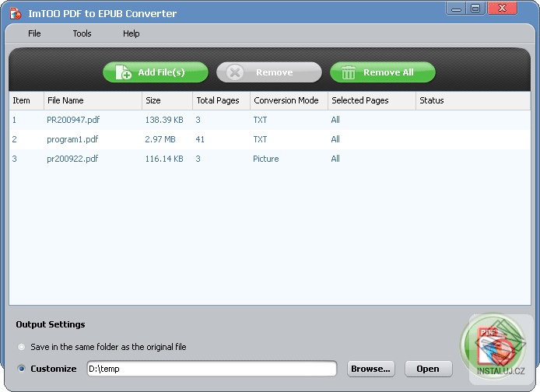
Task: Click the ImTOO app icon in the title bar
Action: coord(16,14)
